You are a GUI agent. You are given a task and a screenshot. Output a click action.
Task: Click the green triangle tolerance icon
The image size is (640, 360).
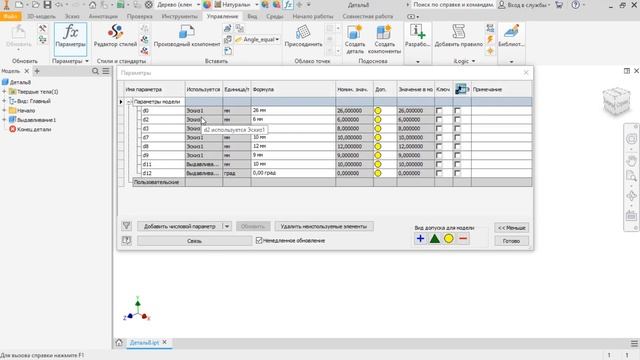tap(435, 239)
